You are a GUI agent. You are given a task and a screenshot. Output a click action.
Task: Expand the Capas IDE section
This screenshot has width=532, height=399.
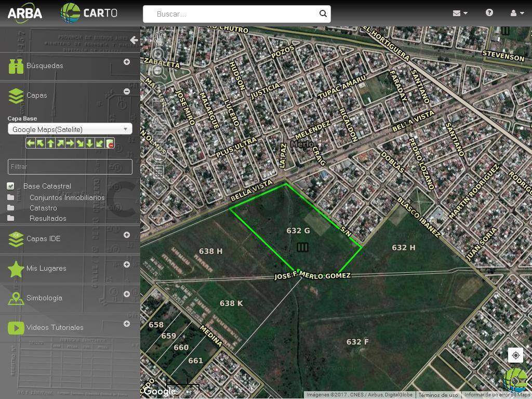(x=126, y=235)
